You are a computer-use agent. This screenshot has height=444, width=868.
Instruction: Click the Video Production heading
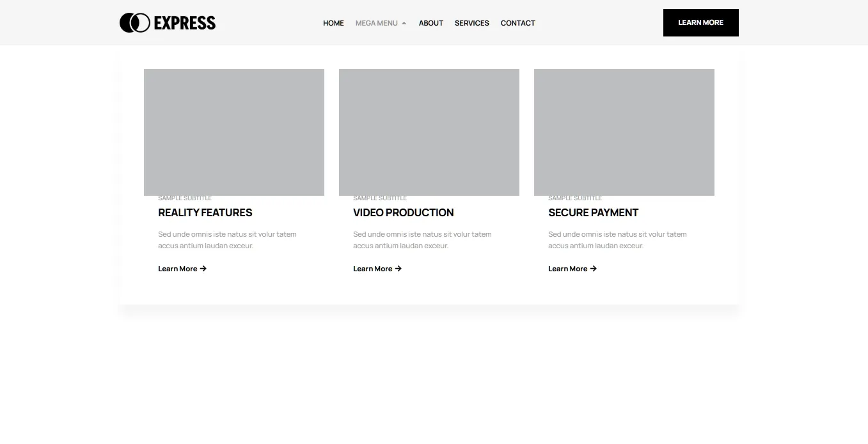tap(404, 212)
